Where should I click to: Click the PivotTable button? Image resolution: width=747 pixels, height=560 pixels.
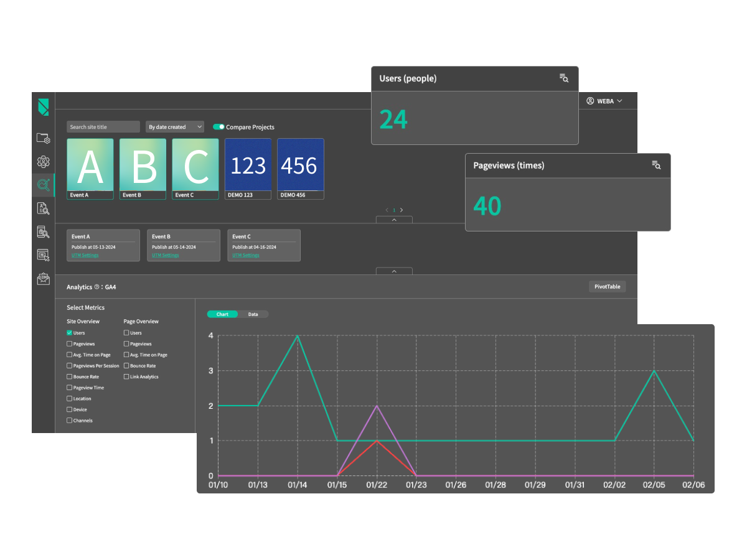coord(607,287)
